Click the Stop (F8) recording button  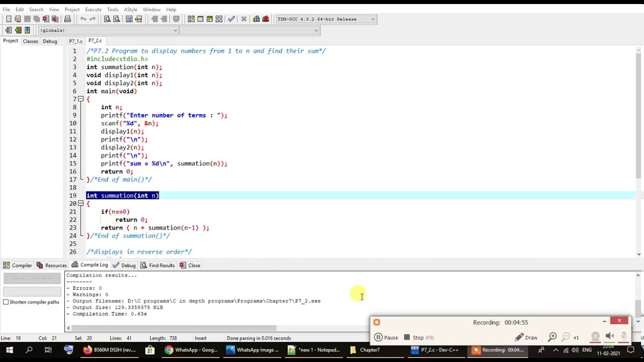[x=419, y=337]
